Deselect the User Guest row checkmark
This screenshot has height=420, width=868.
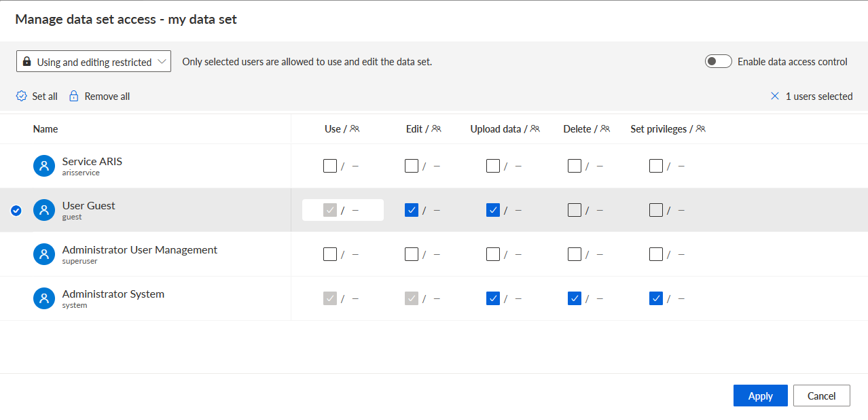tap(16, 211)
